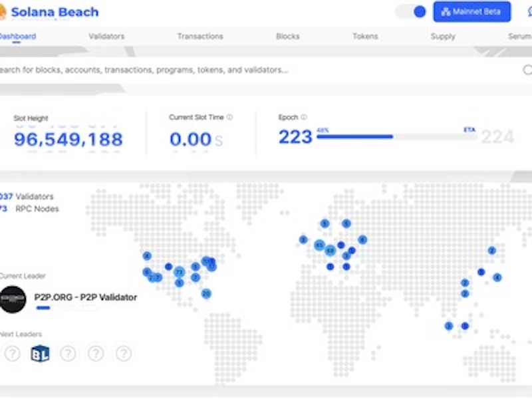Click the cluster marker near Florida
Viewport: 532px width, 399px height.
[x=206, y=293]
